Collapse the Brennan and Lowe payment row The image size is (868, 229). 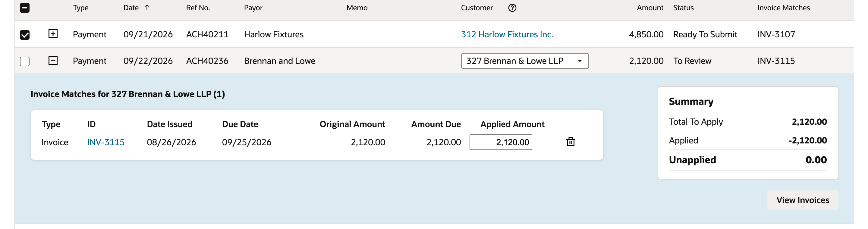pos(53,60)
